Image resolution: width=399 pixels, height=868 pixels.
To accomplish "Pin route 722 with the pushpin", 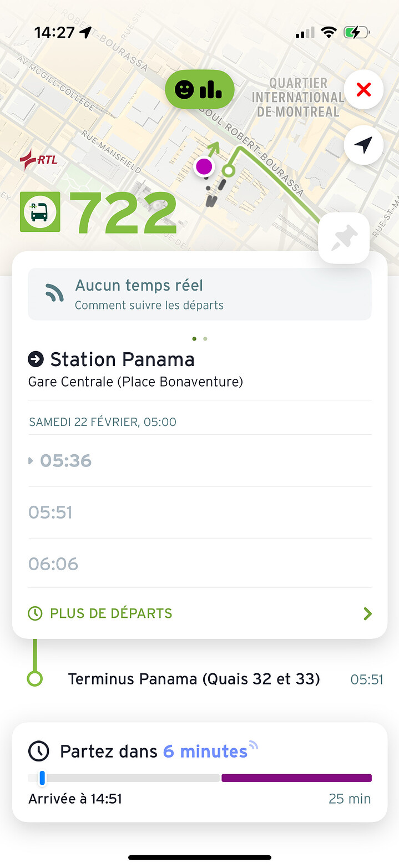I will (x=344, y=238).
